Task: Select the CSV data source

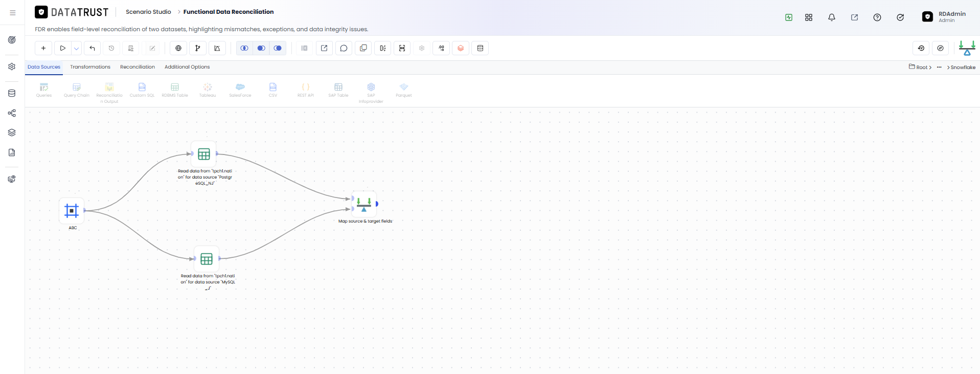Action: point(273,90)
